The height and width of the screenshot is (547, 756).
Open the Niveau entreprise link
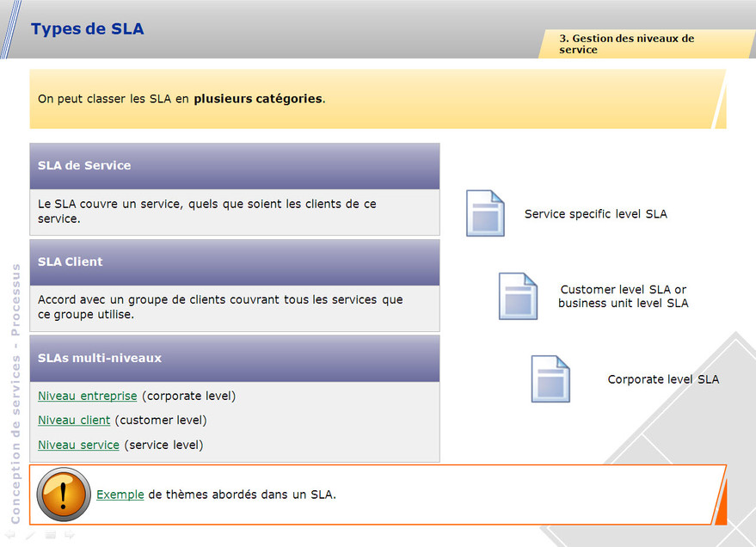88,396
